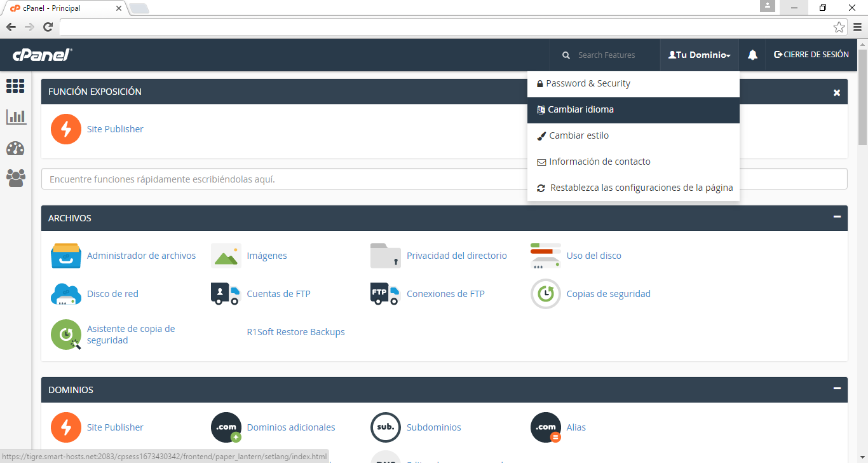This screenshot has height=463, width=868.
Task: Collapse the Dominios section
Action: tap(837, 389)
